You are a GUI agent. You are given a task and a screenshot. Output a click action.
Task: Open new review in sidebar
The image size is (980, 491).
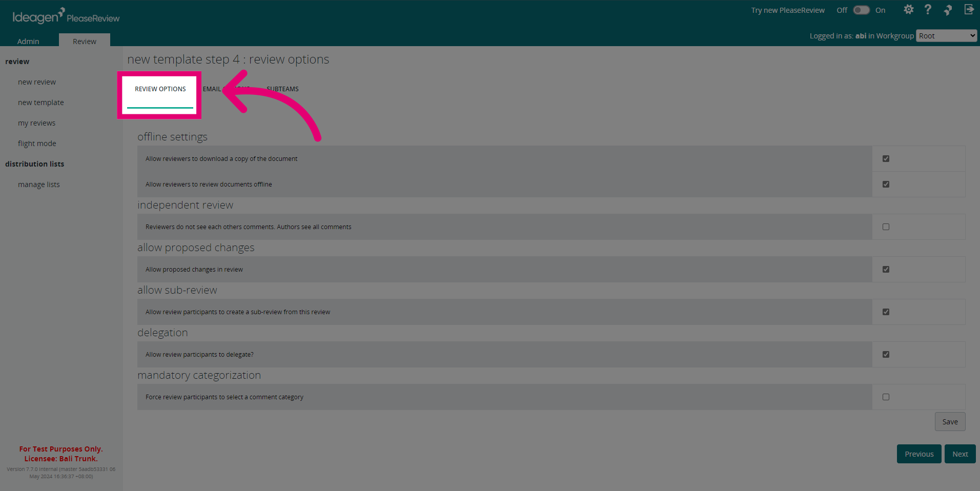pyautogui.click(x=37, y=82)
